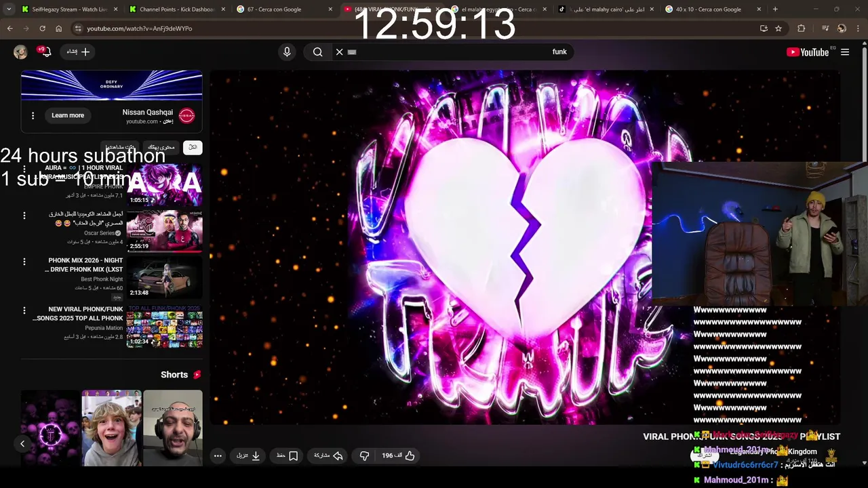This screenshot has height=488, width=868.
Task: Select the leftmost recommendations filter chip
Action: coord(121,147)
